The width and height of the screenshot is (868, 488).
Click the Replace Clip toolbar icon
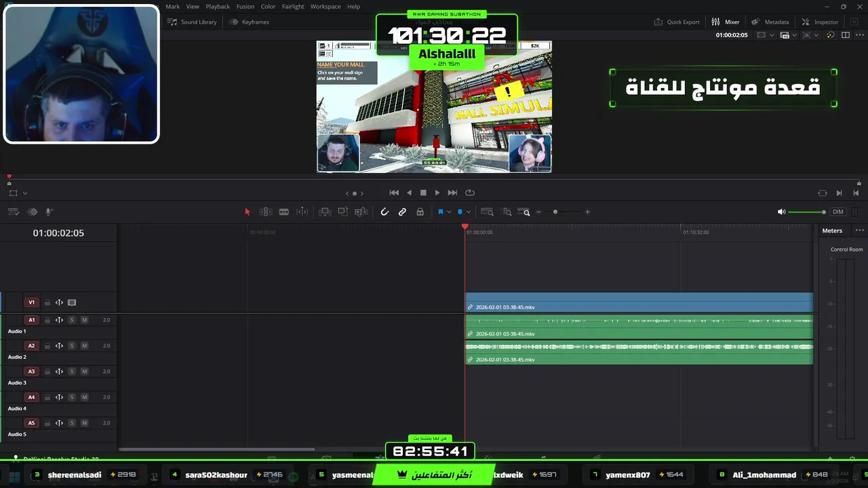click(x=361, y=212)
